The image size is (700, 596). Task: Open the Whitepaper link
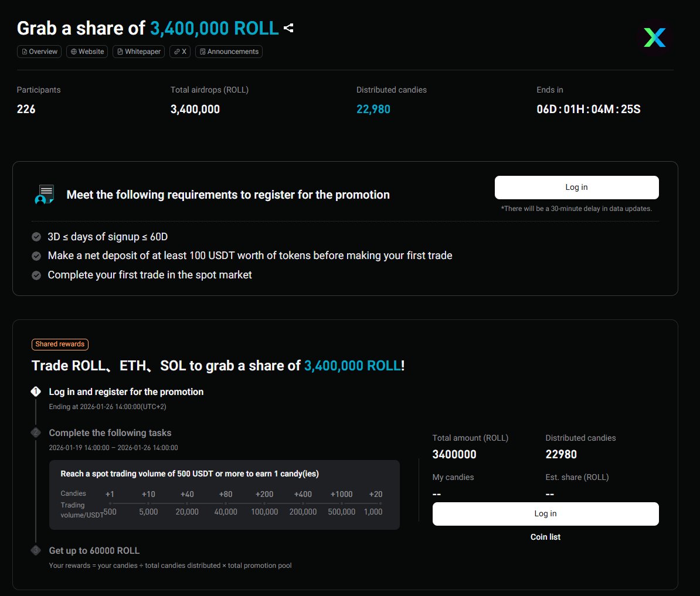point(138,52)
